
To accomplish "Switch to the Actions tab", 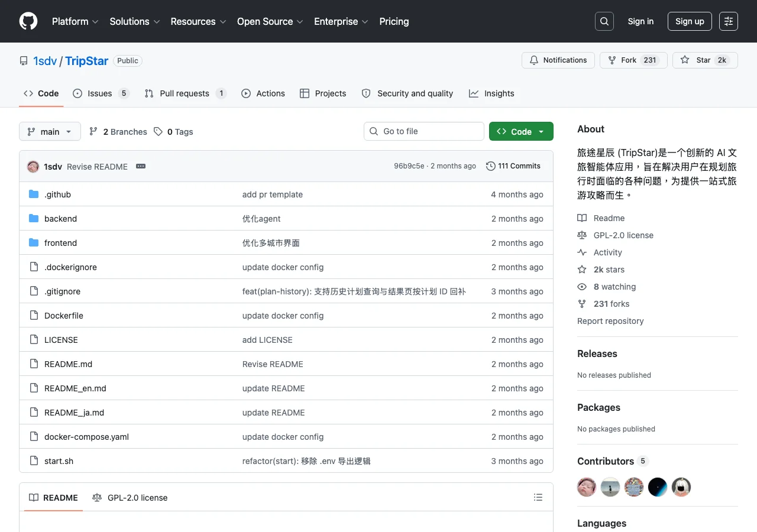I will tap(263, 93).
